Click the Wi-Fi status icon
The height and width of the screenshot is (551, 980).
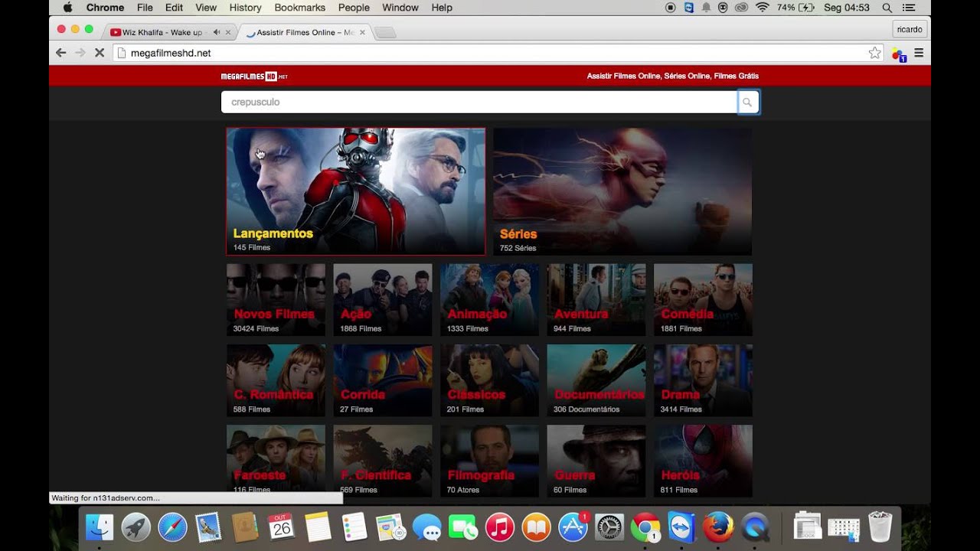pyautogui.click(x=762, y=8)
